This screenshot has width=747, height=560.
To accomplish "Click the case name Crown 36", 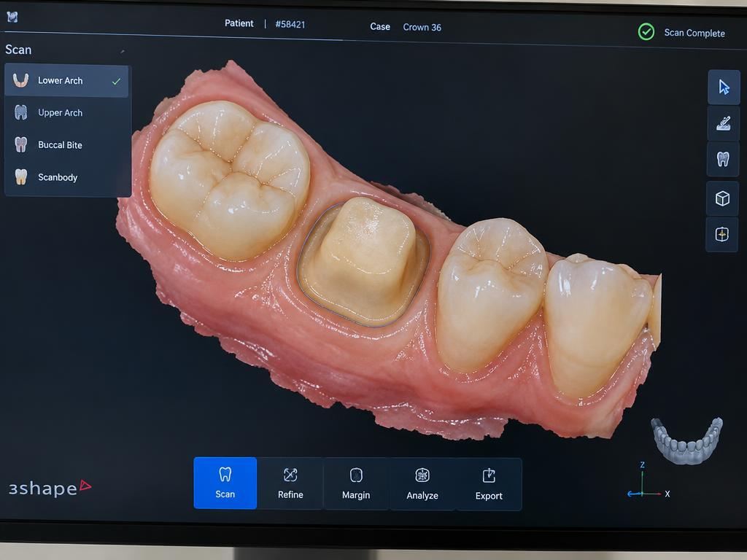I will 422,27.
